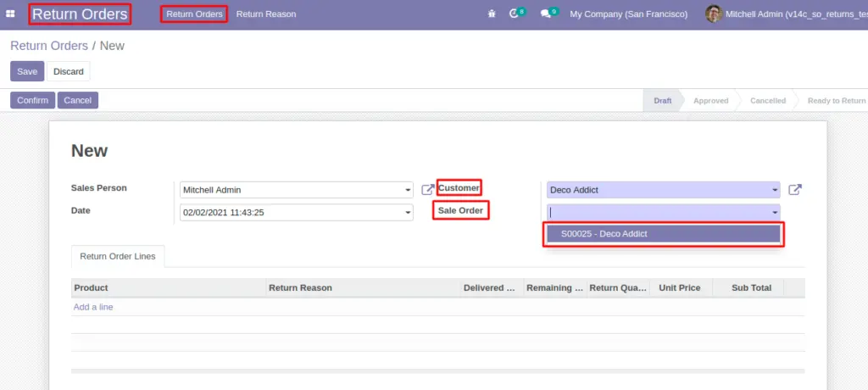Open the apps grid menu icon
This screenshot has height=390, width=868.
[x=10, y=14]
